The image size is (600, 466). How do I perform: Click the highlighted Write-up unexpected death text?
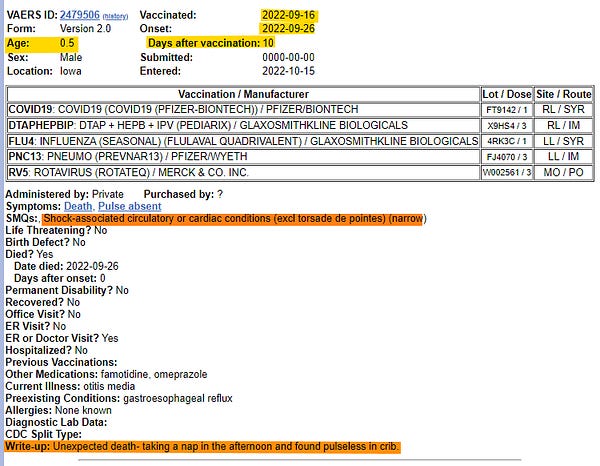coord(202,446)
